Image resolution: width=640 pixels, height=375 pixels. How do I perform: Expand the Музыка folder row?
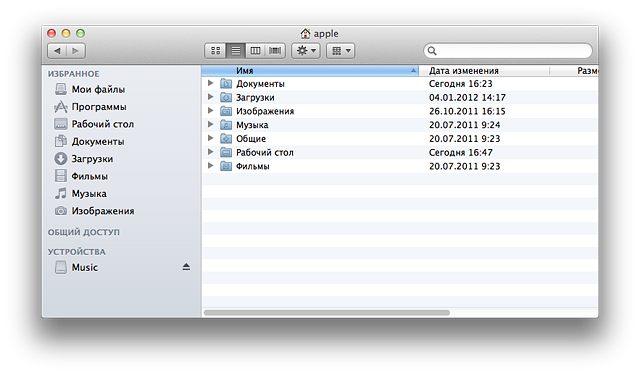(x=210, y=124)
